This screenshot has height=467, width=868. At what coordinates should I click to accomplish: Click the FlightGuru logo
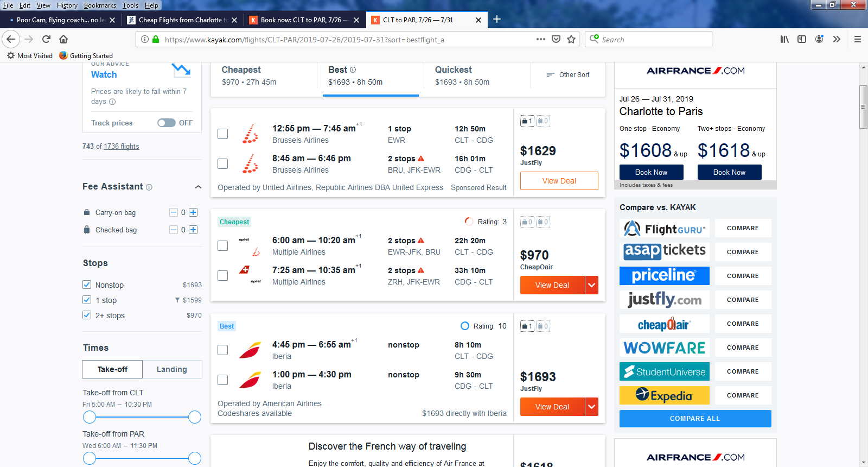coord(665,229)
